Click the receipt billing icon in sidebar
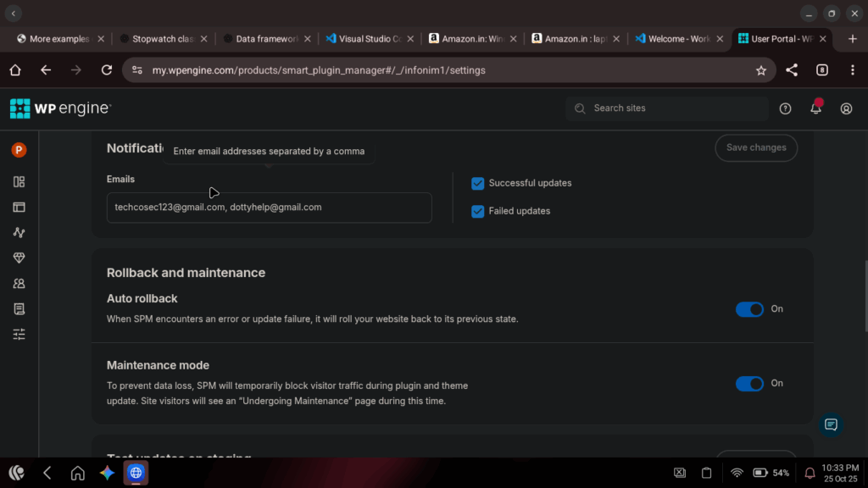 pos(19,309)
